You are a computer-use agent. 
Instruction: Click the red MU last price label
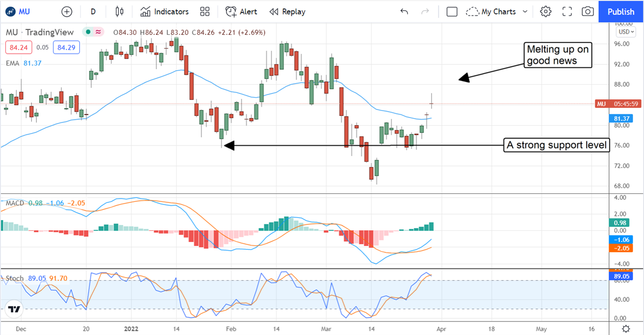pos(618,104)
